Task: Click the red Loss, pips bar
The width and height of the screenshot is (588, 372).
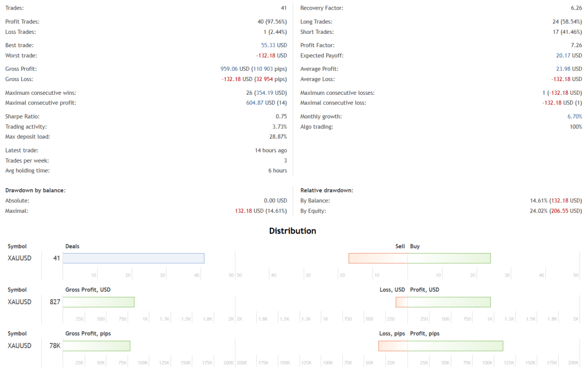Action: pos(393,346)
